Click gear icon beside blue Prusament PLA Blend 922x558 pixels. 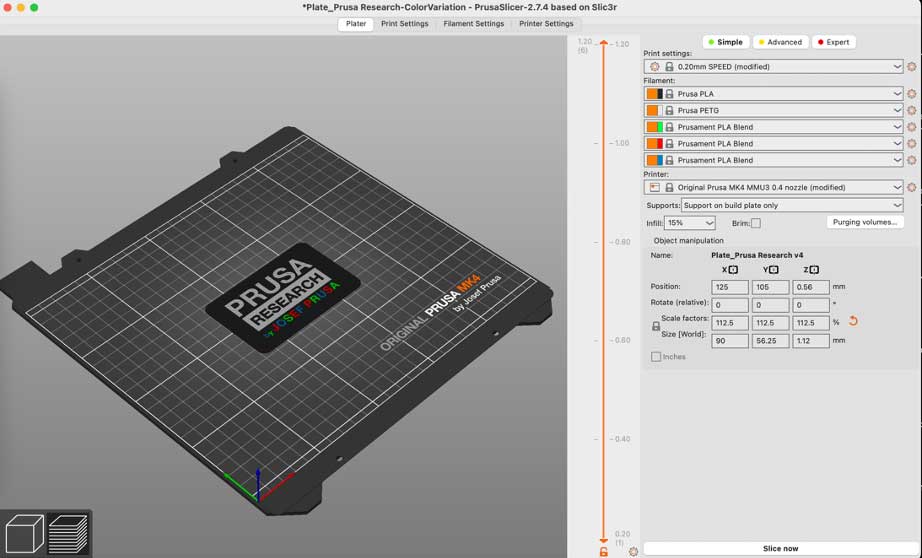pyautogui.click(x=911, y=160)
